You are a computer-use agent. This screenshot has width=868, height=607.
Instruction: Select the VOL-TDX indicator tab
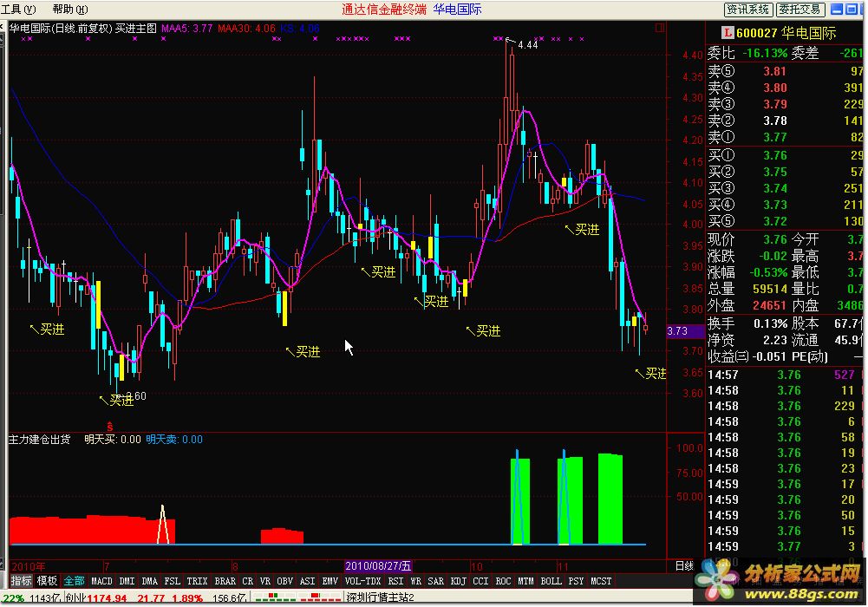point(362,581)
